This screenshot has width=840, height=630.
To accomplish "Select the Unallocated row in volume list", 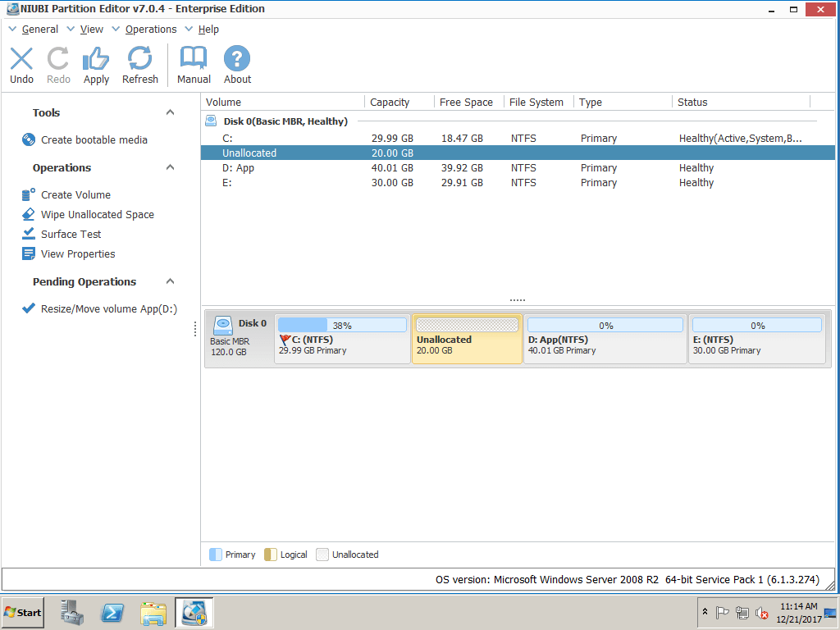I will 518,153.
